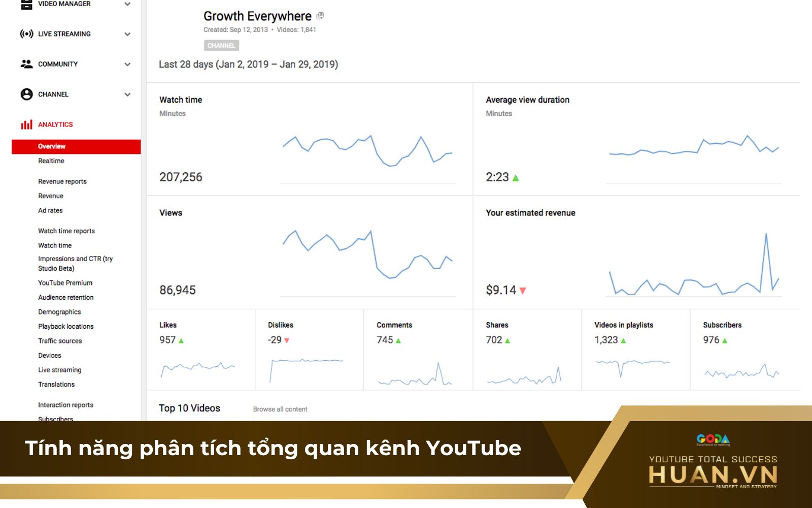Click the Watch time minutes line chart
The width and height of the screenshot is (812, 508).
pyautogui.click(x=367, y=151)
